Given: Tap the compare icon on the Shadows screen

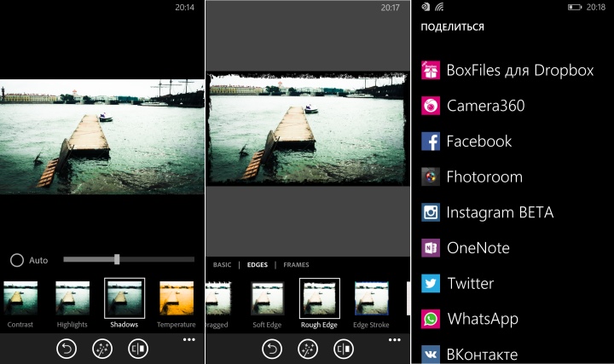Looking at the screenshot, I should pyautogui.click(x=138, y=349).
